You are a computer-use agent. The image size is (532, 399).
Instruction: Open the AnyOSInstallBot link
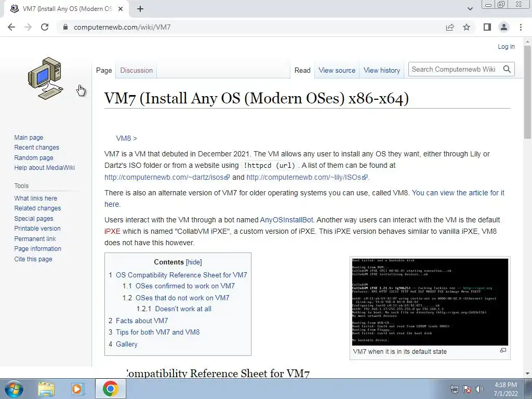tap(286, 220)
